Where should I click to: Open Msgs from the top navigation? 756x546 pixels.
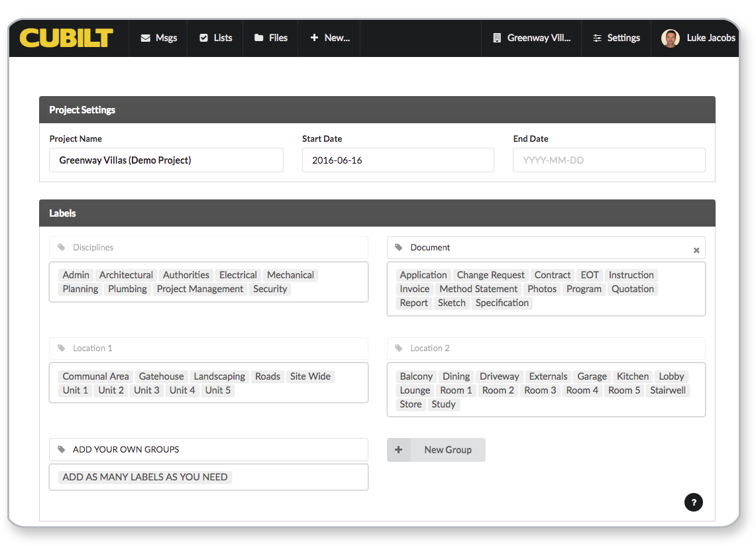[x=159, y=38]
